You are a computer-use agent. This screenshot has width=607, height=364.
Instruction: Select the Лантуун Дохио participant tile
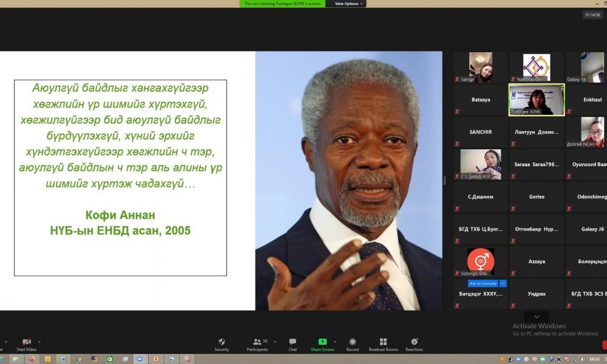tap(537, 132)
